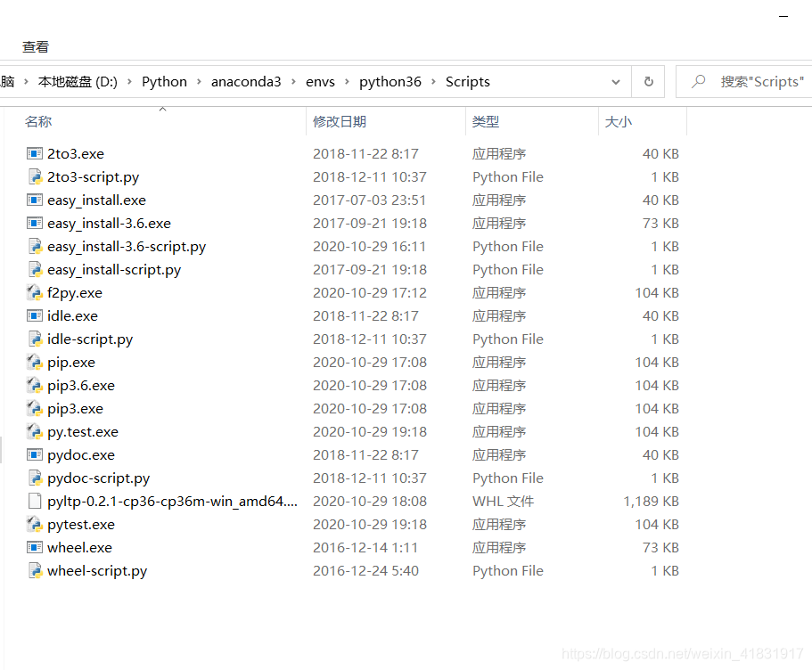Select the file name idle.exe
This screenshot has width=812, height=670.
tap(72, 315)
